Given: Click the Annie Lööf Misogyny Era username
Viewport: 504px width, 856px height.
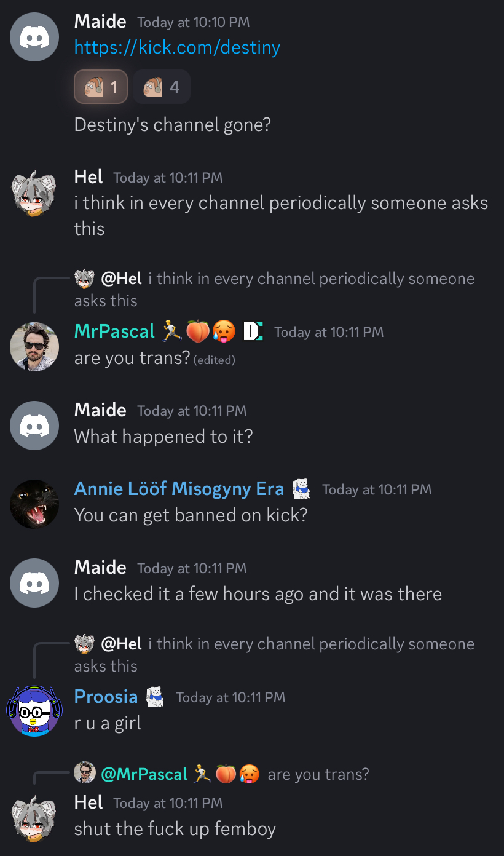Looking at the screenshot, I should [179, 489].
